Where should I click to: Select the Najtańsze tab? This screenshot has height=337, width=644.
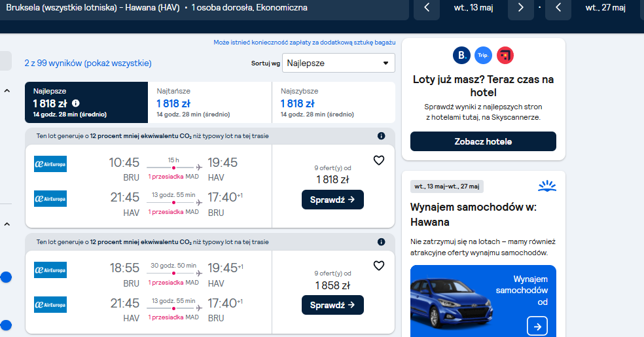click(x=210, y=102)
